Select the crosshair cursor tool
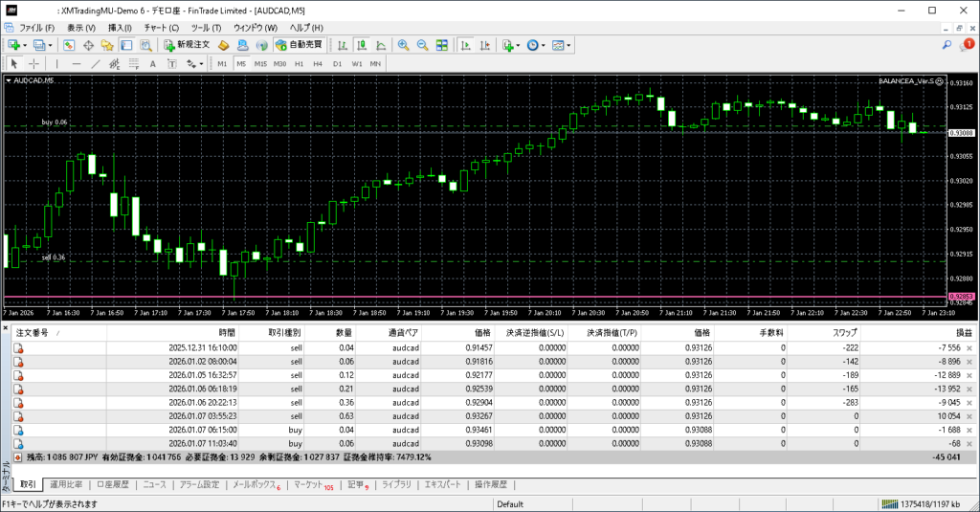980x512 pixels. (x=33, y=64)
